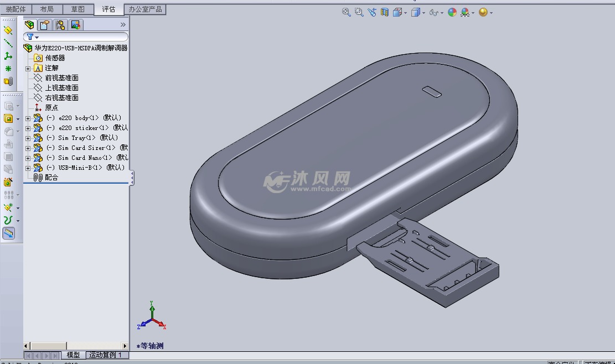615x364 pixels.
Task: Select the reference Point tool
Action: (8, 69)
